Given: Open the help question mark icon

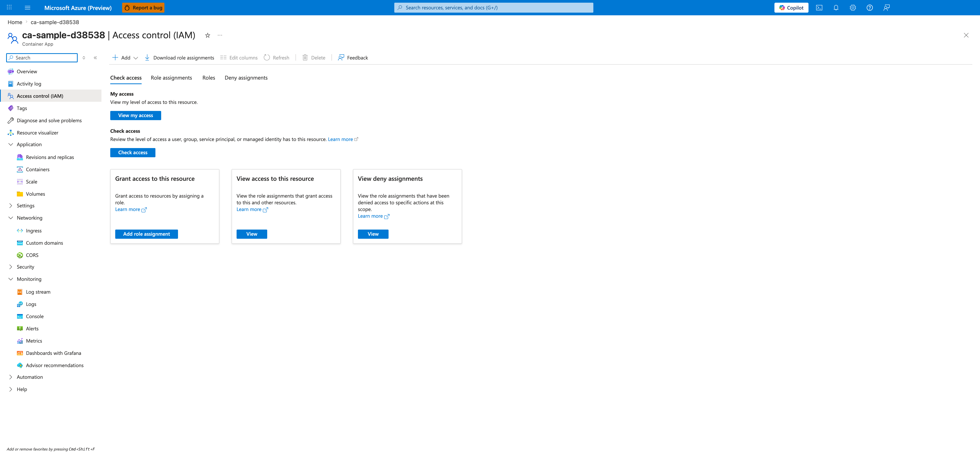Looking at the screenshot, I should pos(869,8).
